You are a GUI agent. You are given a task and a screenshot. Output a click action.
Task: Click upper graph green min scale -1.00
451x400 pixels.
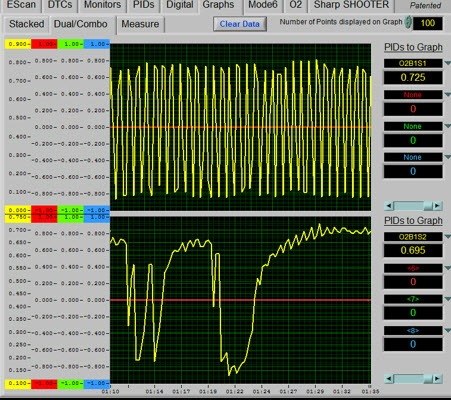tap(70, 210)
